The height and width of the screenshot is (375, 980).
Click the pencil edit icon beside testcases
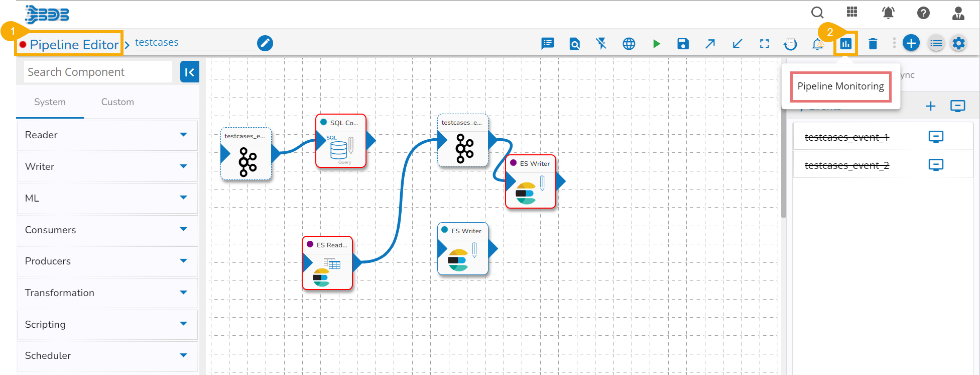click(265, 43)
